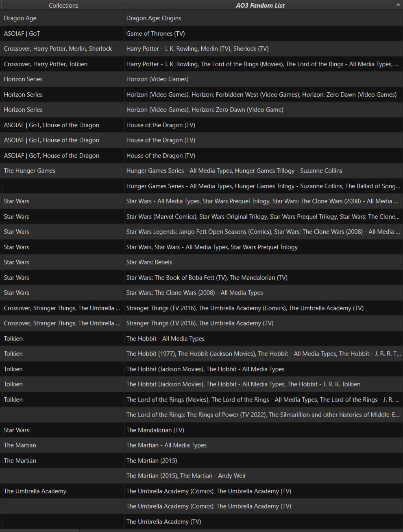The image size is (403, 532).
Task: Select the cell reading only 'The Hobbit - All Media Types'
Action: [x=264, y=338]
